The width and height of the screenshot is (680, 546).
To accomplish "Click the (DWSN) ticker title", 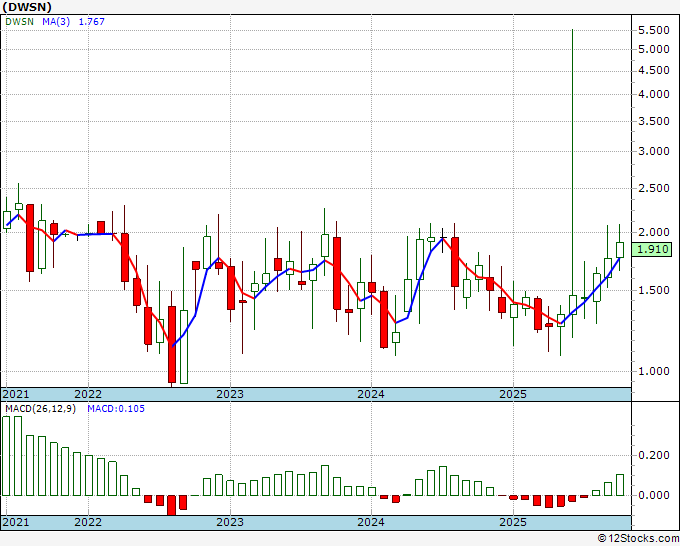I will pyautogui.click(x=26, y=7).
